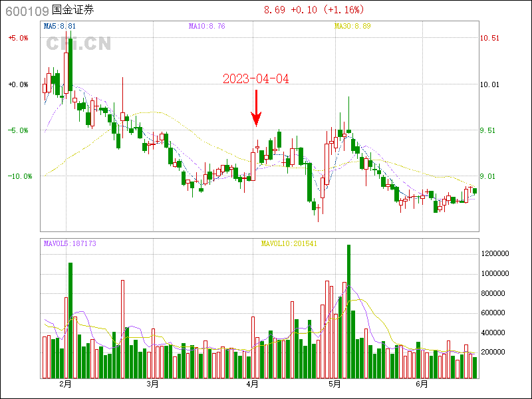Image resolution: width=532 pixels, height=399 pixels.
Task: Click the -10.0% percent axis label
Action: click(19, 176)
